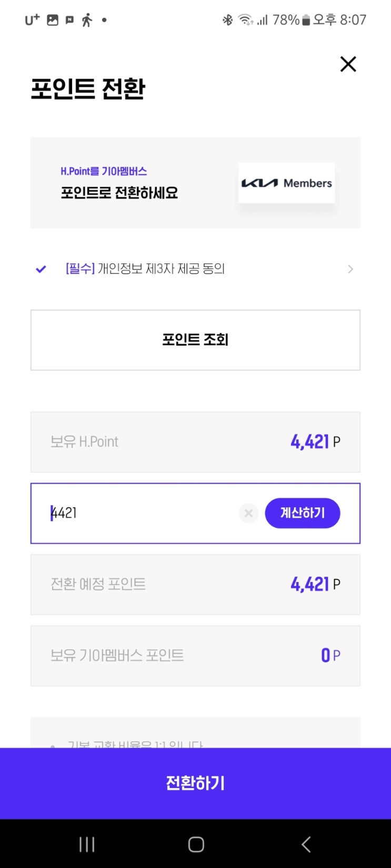Tap the Bluetooth status icon

(x=227, y=20)
